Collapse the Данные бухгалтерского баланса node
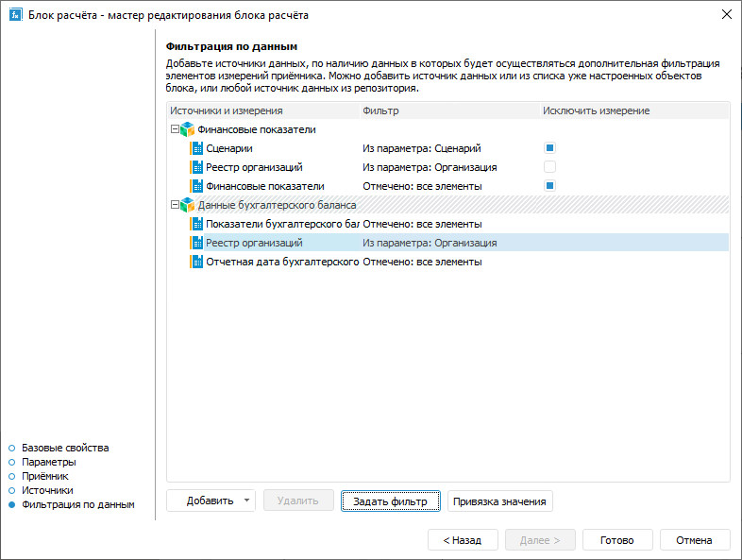 pos(174,205)
